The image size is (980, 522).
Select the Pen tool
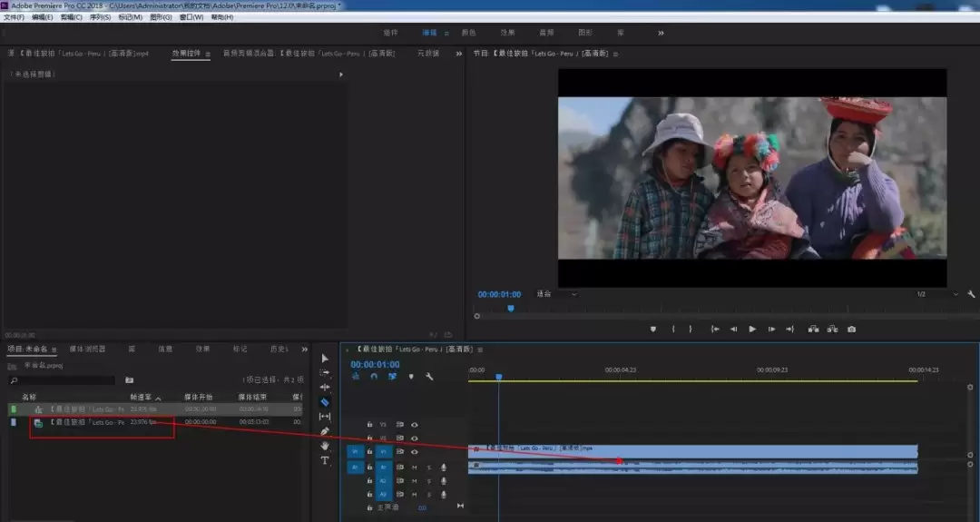[324, 431]
